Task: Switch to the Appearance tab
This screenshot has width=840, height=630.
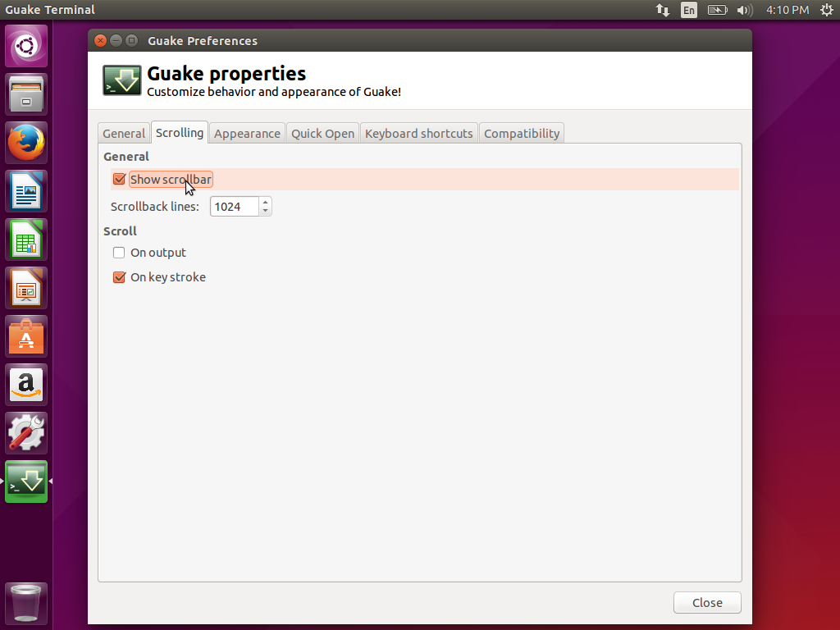Action: (x=247, y=132)
